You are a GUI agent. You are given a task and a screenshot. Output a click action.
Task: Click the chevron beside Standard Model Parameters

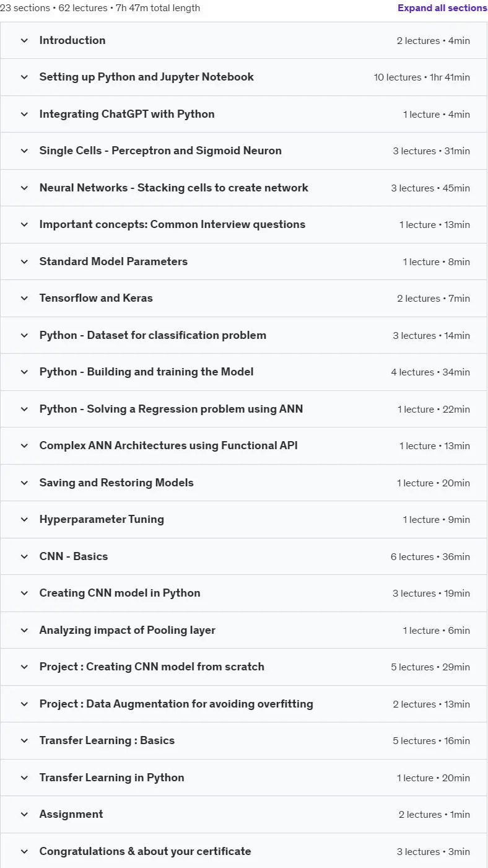pos(25,261)
